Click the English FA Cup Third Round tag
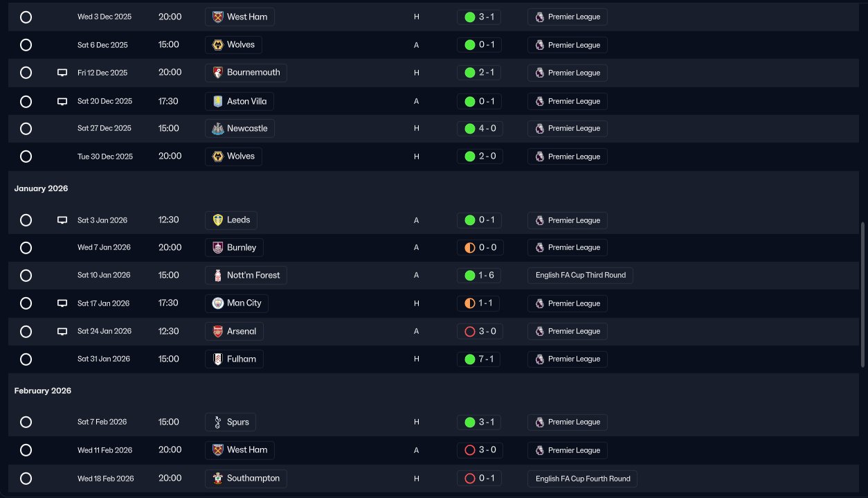868x498 pixels. point(580,275)
